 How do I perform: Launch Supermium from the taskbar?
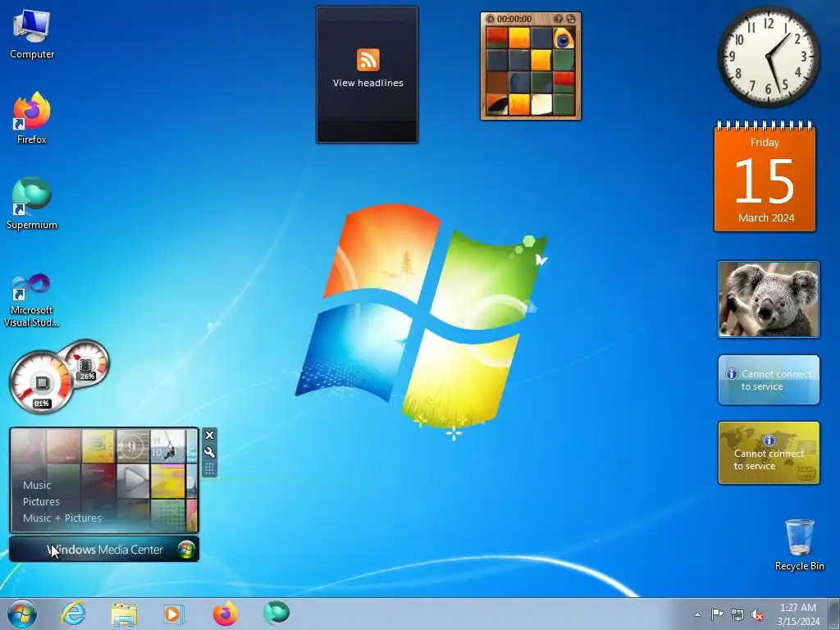point(276,614)
